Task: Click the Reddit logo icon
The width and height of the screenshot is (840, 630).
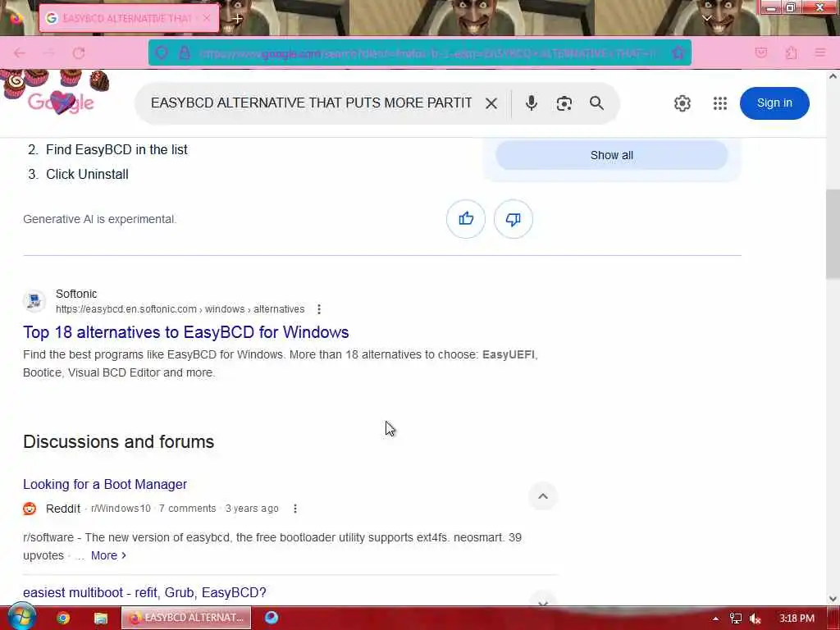Action: tap(30, 509)
